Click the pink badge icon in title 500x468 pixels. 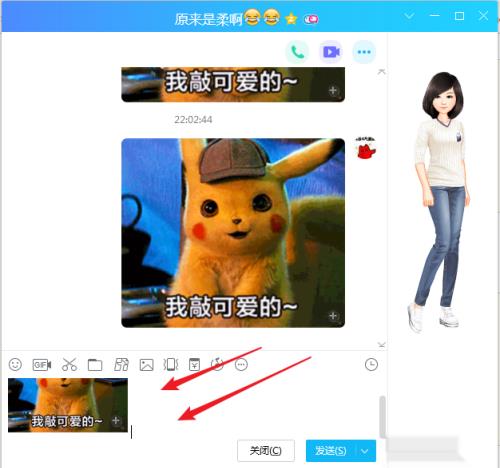point(311,19)
